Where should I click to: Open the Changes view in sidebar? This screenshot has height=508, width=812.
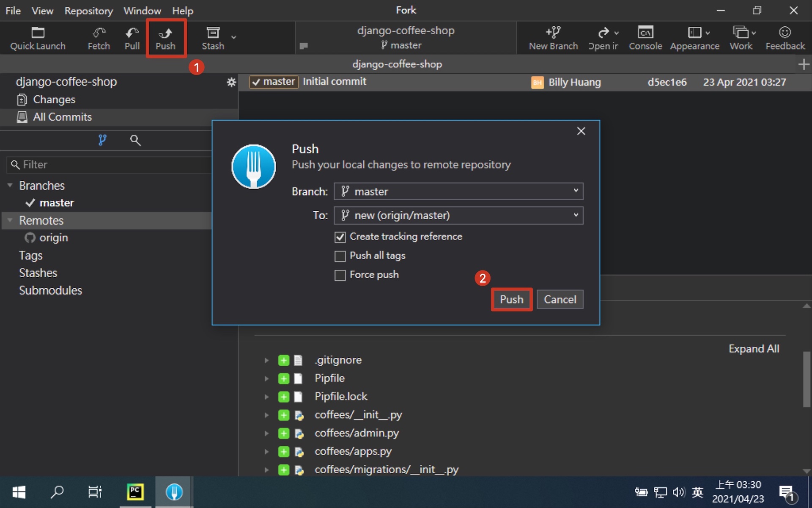54,99
